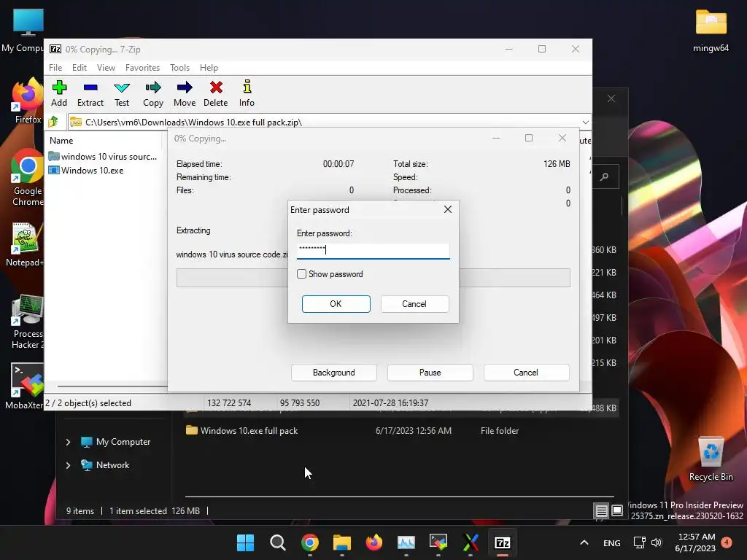Open the View menu
Image resolution: width=747 pixels, height=560 pixels.
(106, 68)
